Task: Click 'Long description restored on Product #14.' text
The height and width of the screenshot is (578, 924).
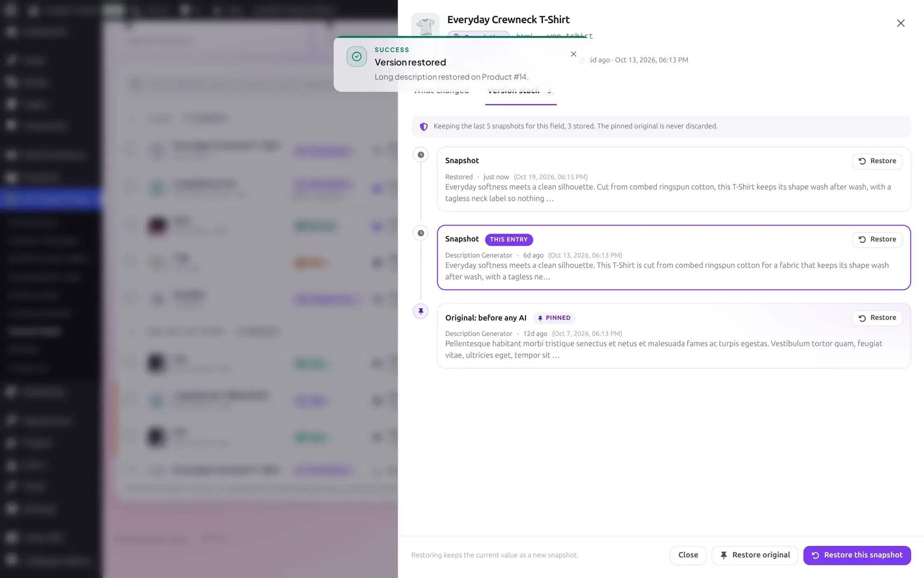Action: 451,77
